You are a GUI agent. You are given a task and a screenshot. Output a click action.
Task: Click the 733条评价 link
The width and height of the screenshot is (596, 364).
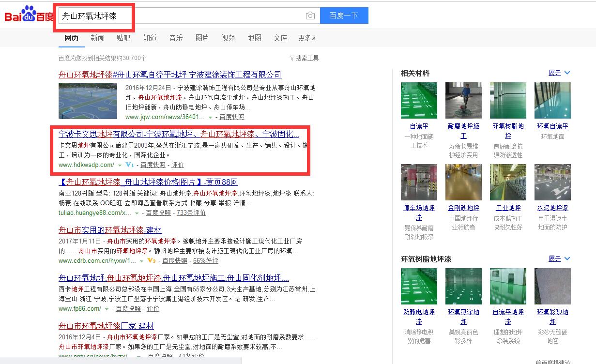pyautogui.click(x=191, y=213)
